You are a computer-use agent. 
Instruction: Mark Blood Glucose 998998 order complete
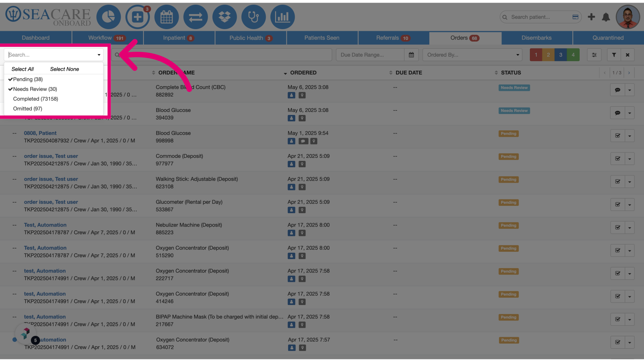pos(618,136)
